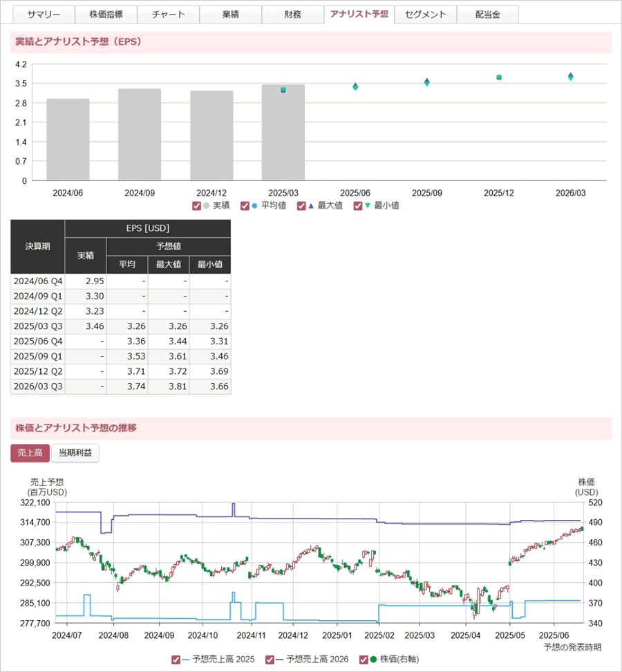Click the 2026/03 Q3 row label
Image resolution: width=622 pixels, height=672 pixels.
pyautogui.click(x=38, y=386)
